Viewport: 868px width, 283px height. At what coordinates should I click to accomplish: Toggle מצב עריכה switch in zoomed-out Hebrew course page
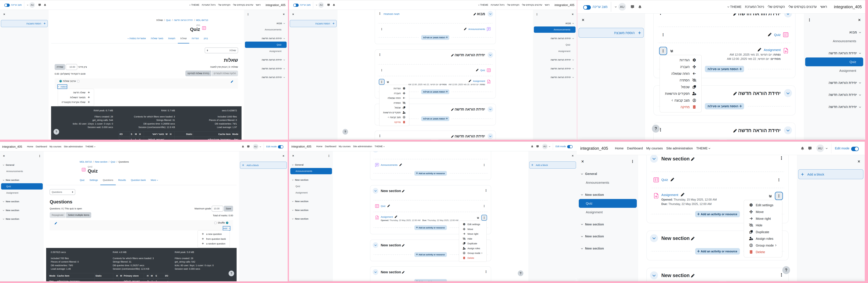click(296, 5)
